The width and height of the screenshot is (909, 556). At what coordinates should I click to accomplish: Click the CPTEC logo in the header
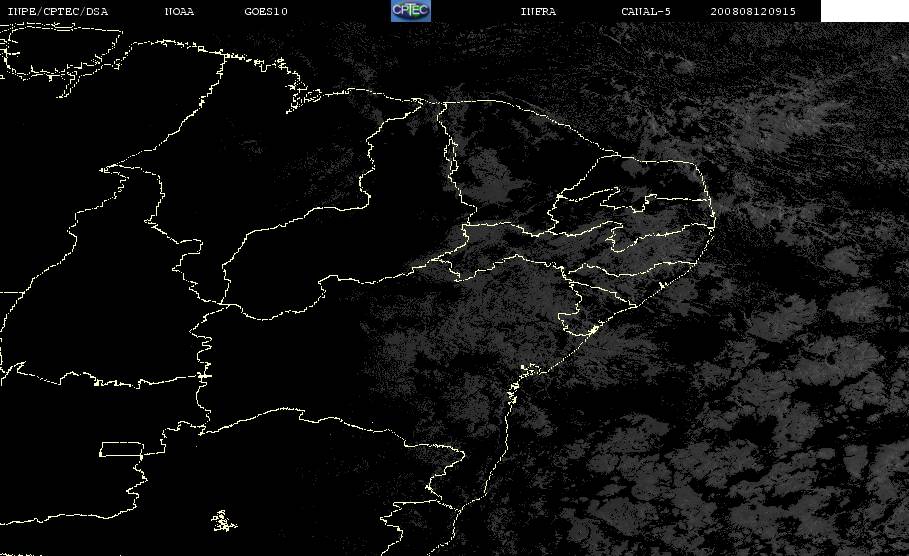[x=411, y=10]
